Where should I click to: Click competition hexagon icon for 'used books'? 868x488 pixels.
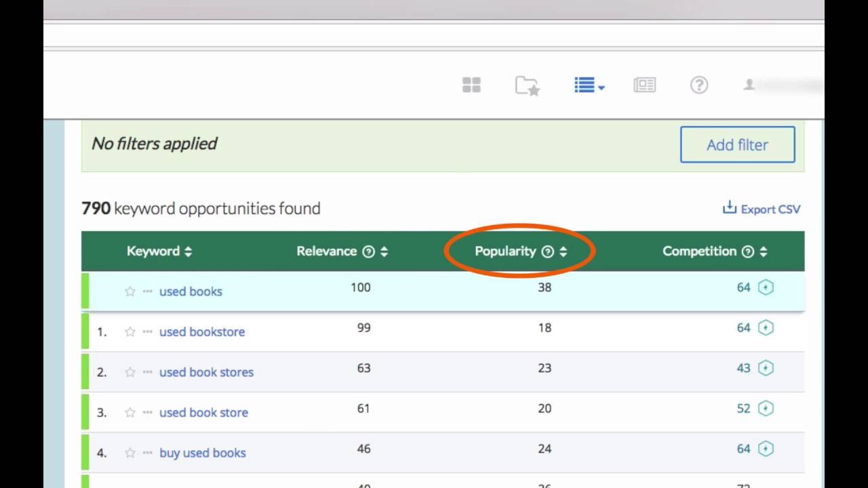click(766, 287)
